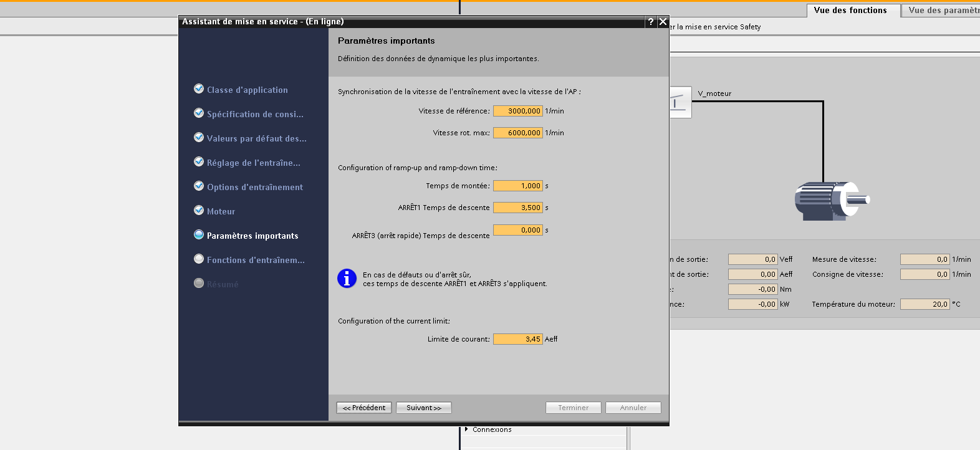Select the Temps de montée value field
Screen dimensions: 980x450
[x=517, y=186]
